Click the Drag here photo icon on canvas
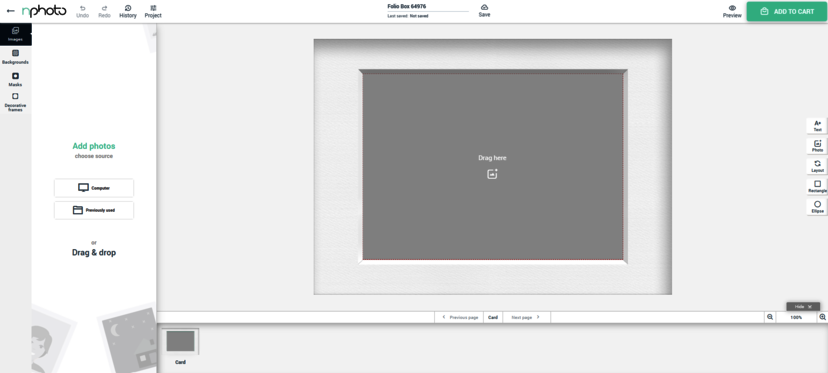The width and height of the screenshot is (828, 373). (492, 174)
